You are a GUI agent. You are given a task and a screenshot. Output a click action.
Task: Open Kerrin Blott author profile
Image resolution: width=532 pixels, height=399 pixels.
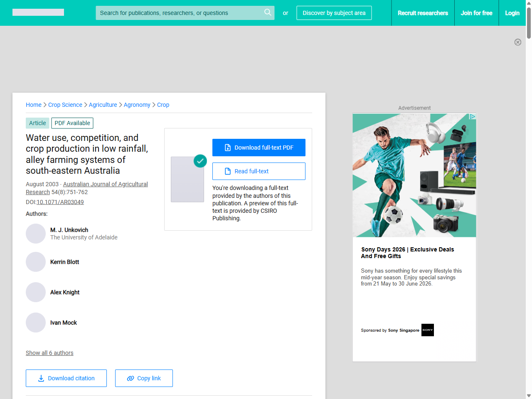pos(65,262)
